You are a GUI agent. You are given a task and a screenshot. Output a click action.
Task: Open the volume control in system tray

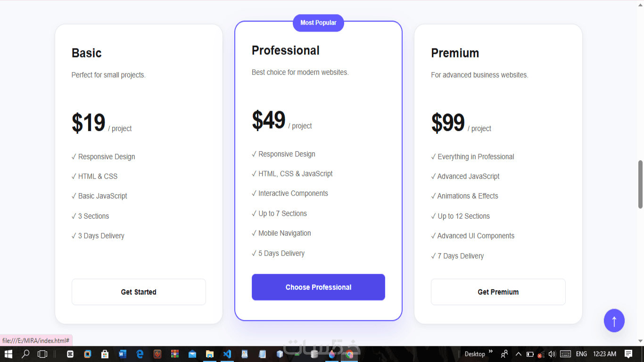(552, 354)
